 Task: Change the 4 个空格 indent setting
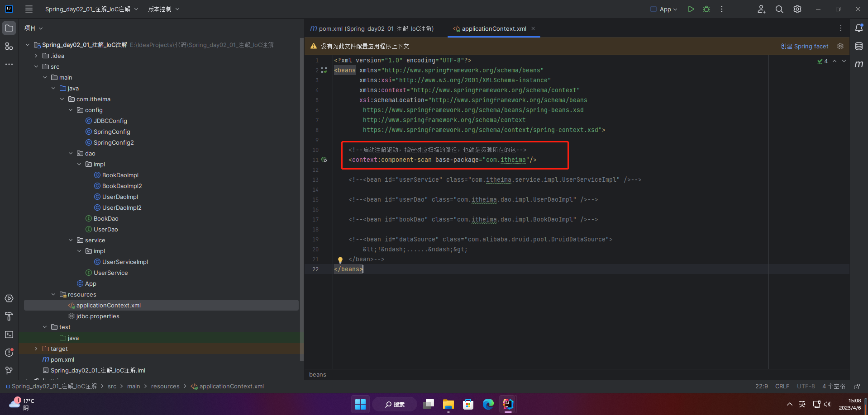(834, 387)
